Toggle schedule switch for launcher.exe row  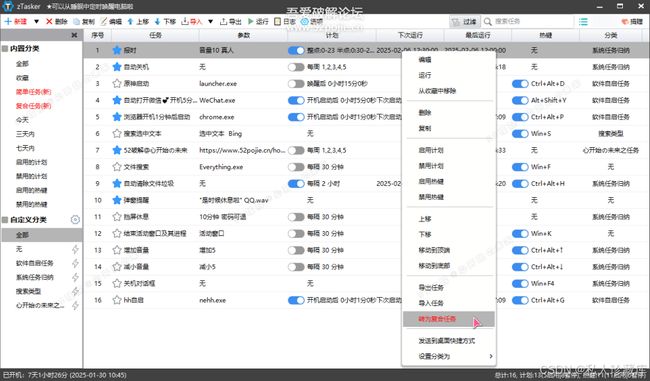pyautogui.click(x=296, y=83)
